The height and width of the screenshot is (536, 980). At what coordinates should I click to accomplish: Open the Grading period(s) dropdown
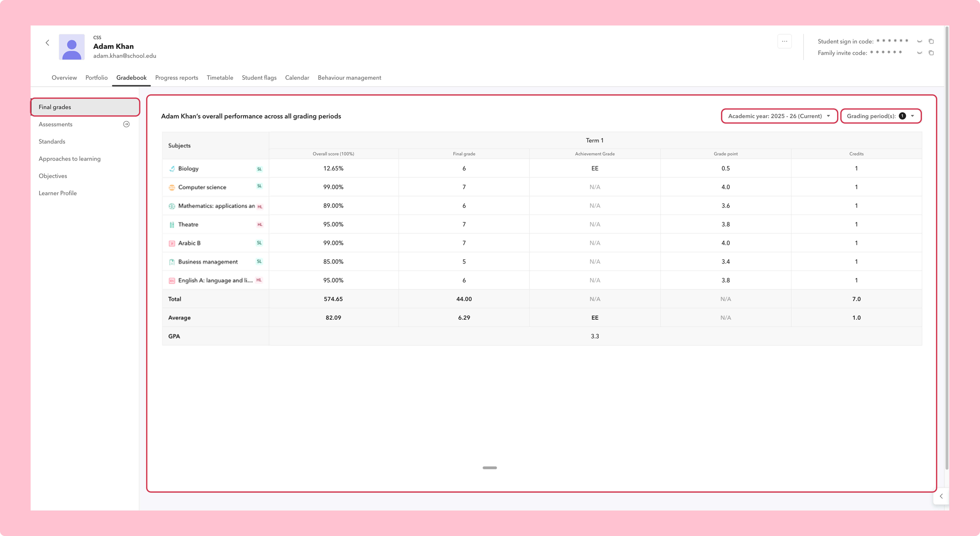881,116
